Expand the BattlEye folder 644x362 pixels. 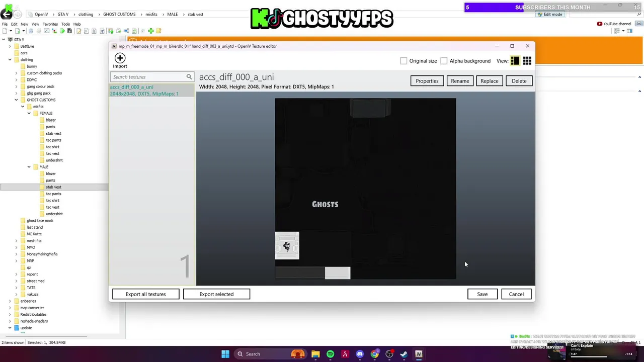[x=10, y=46]
